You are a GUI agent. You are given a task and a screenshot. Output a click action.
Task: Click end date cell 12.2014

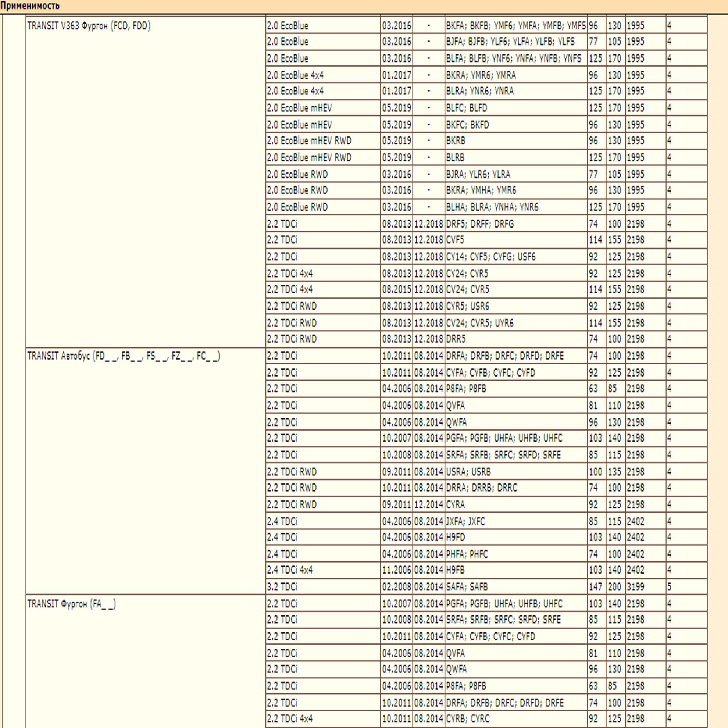click(428, 504)
